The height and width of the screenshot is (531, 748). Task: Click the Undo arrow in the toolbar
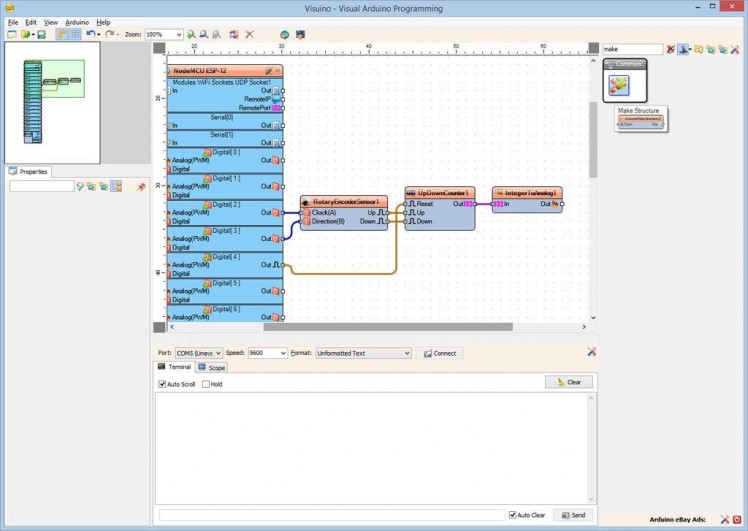90,34
